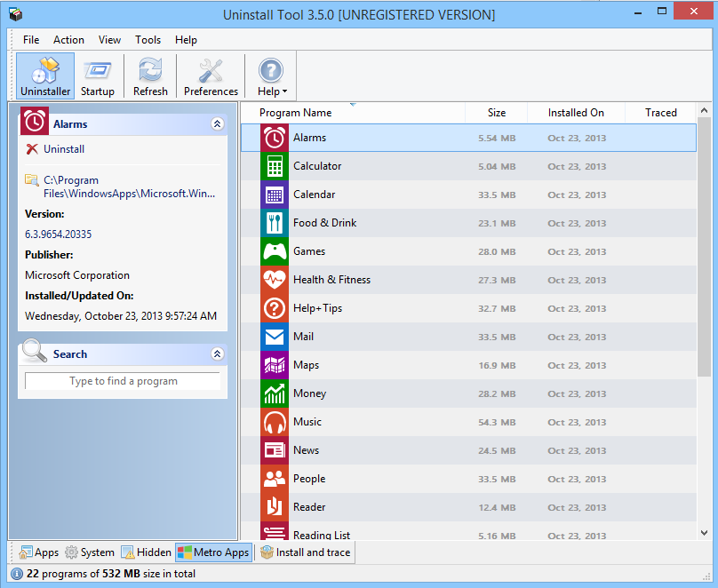Open the View menu
Image resolution: width=718 pixels, height=588 pixels.
pos(109,40)
